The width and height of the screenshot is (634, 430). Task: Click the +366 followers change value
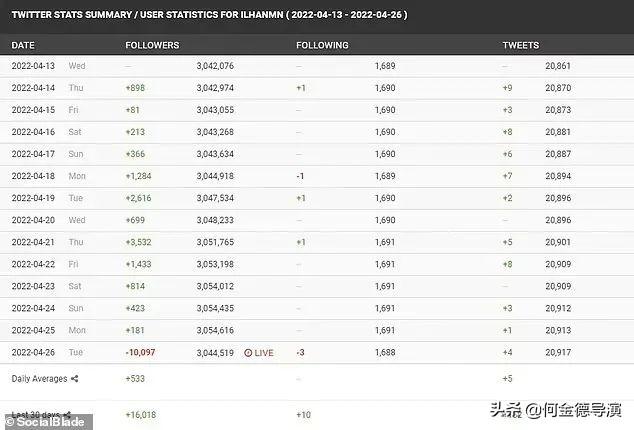pos(135,154)
